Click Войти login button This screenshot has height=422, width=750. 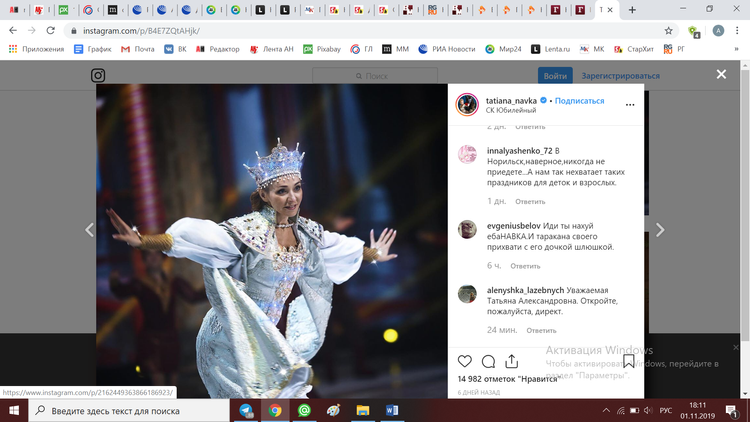(555, 76)
